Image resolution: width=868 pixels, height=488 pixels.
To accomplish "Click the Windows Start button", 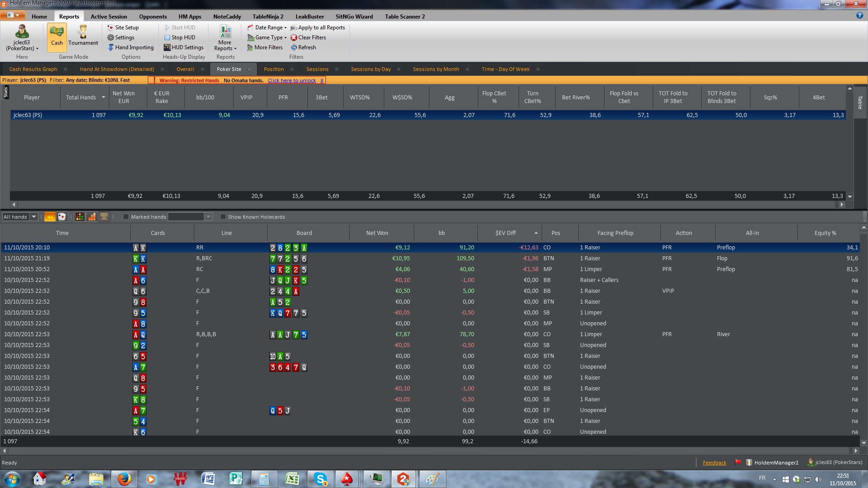I will point(11,479).
